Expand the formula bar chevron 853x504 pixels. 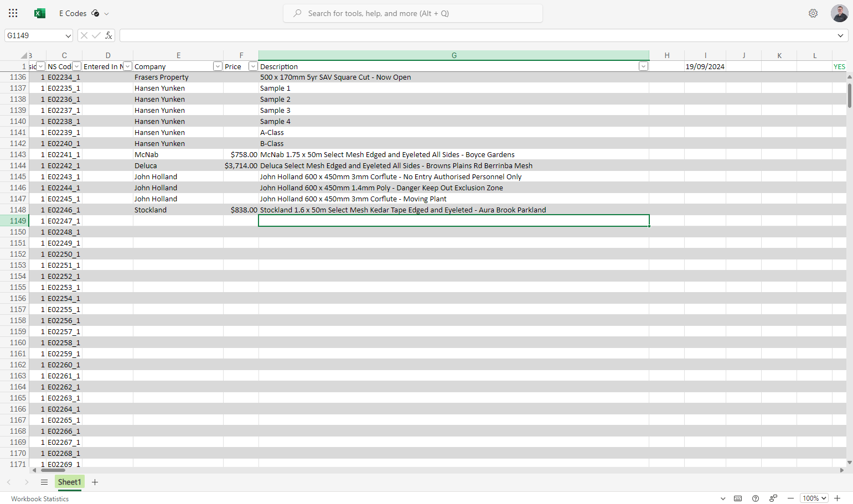click(x=840, y=35)
